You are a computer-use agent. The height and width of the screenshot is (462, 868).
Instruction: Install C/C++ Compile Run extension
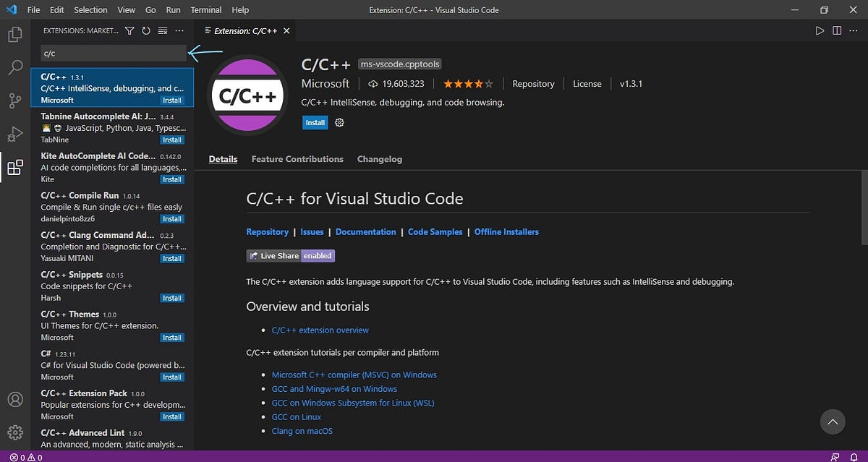click(x=172, y=219)
